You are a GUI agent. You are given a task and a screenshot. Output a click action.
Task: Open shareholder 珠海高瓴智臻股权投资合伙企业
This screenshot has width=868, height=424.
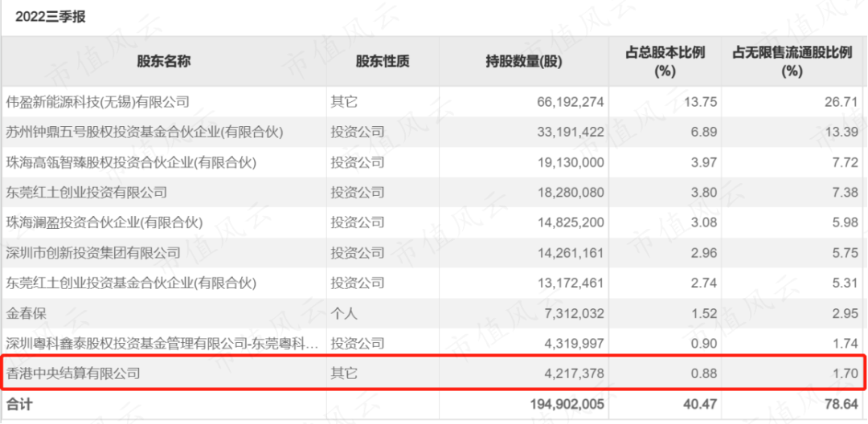(130, 162)
